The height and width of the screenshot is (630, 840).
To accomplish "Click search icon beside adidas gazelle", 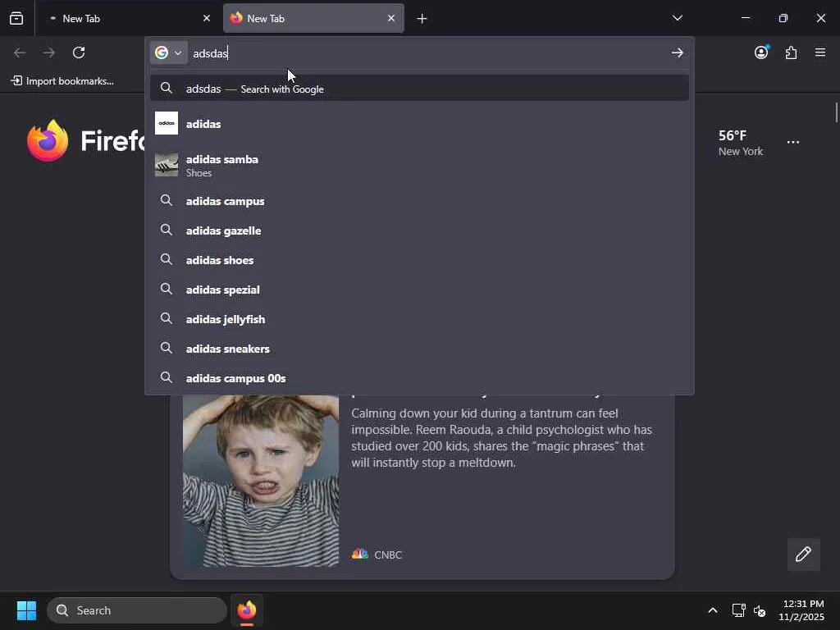I will click(x=167, y=231).
